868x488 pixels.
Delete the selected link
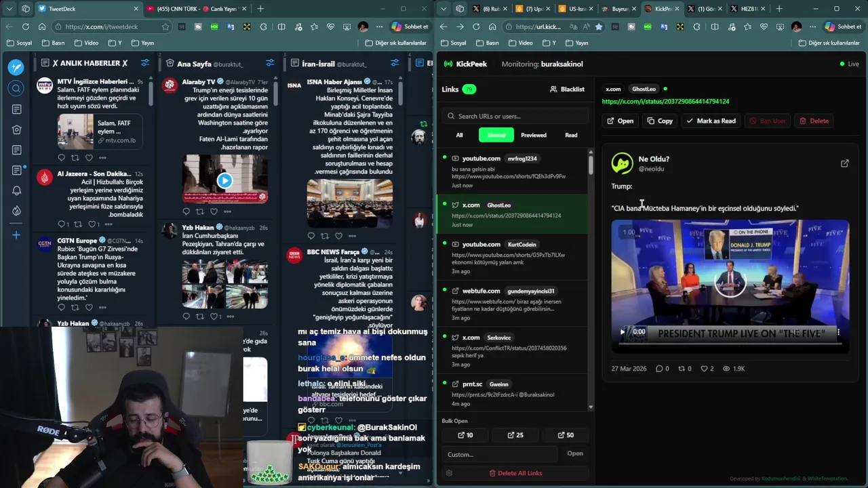[814, 121]
